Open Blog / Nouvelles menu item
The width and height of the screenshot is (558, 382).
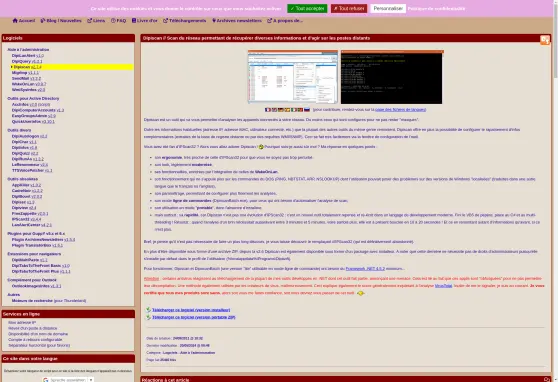[x=61, y=21]
